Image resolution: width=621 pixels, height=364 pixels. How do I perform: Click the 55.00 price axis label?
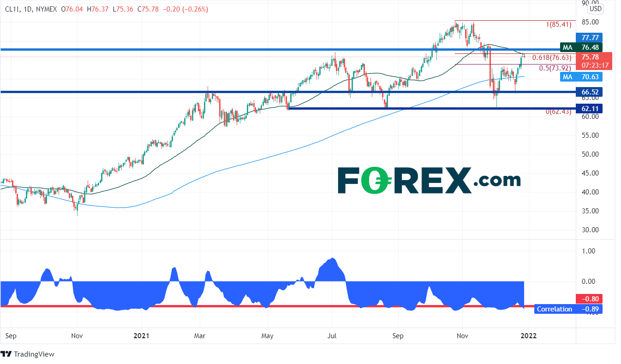coord(590,135)
